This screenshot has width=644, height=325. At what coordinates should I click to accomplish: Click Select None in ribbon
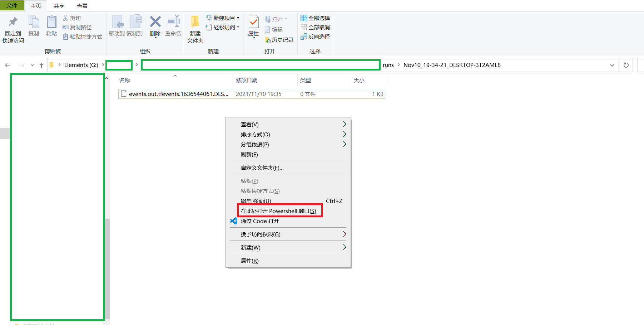pyautogui.click(x=315, y=27)
